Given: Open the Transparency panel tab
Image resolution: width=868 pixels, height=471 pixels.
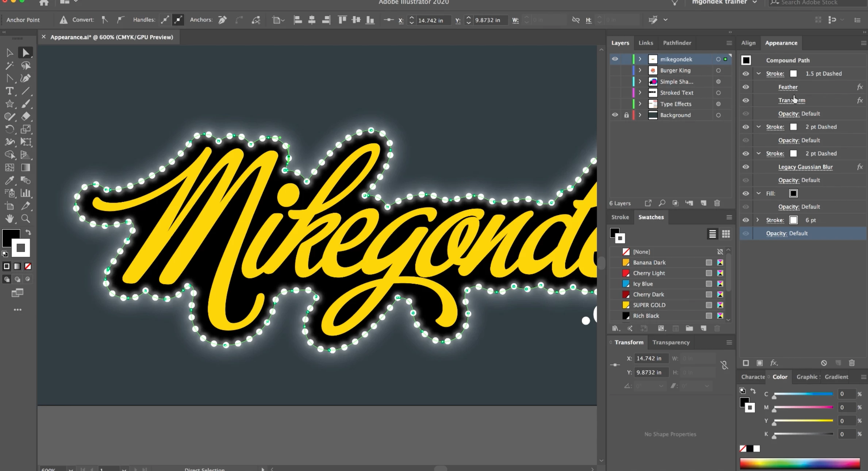Looking at the screenshot, I should (671, 342).
